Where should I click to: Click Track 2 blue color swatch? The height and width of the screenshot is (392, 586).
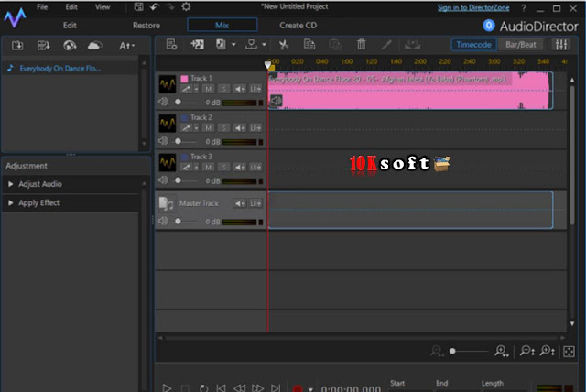coord(184,118)
